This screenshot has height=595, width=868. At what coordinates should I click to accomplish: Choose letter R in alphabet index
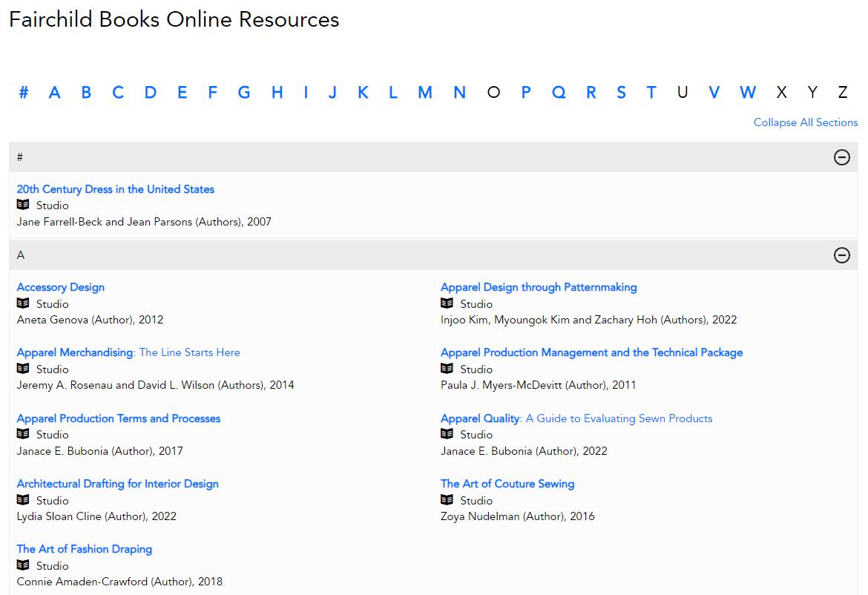click(x=591, y=92)
